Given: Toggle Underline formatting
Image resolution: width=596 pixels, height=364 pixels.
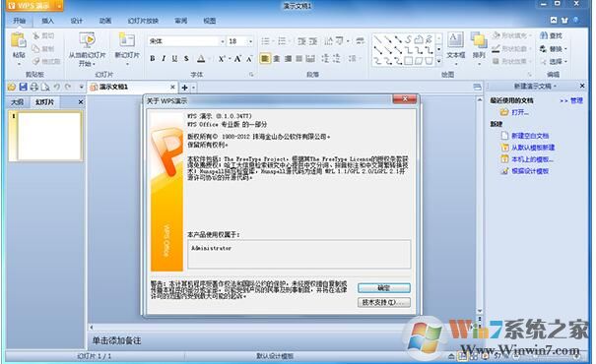Looking at the screenshot, I should (x=174, y=59).
